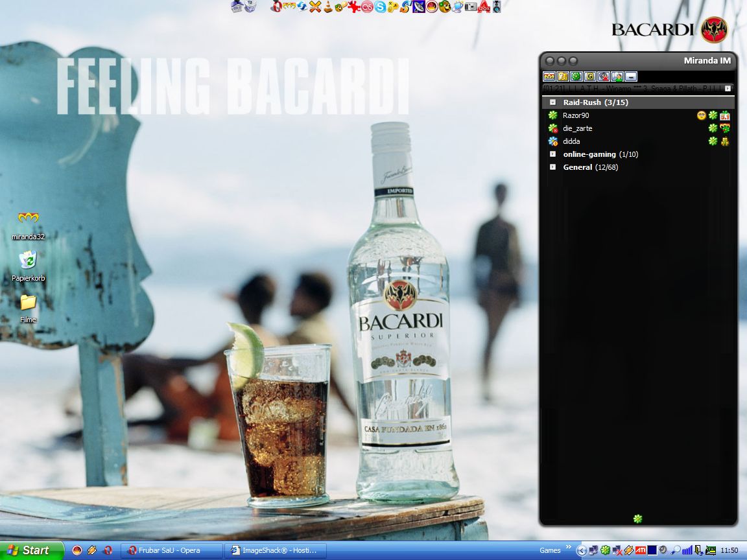Select contact die_zarte
Viewport: 747px width, 560px height.
[638, 128]
